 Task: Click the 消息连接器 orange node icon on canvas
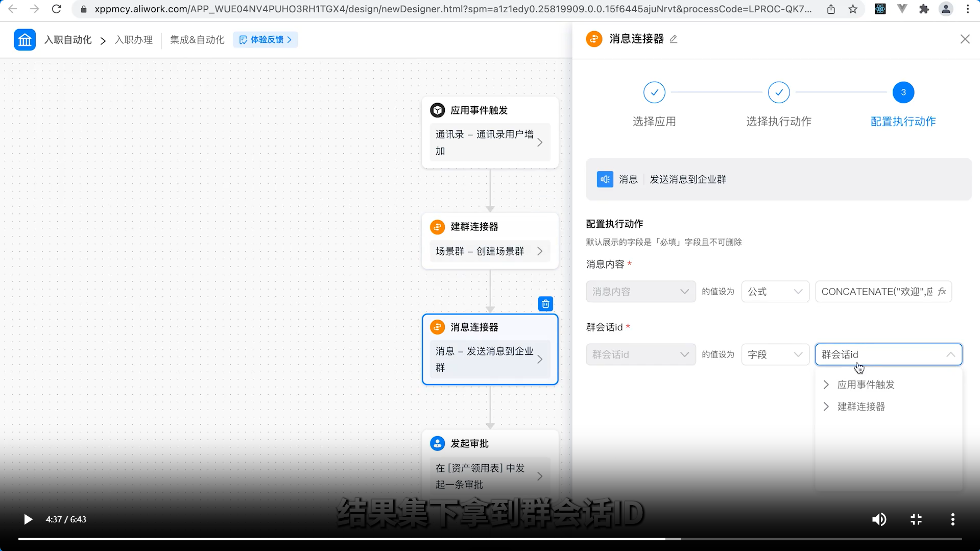437,327
